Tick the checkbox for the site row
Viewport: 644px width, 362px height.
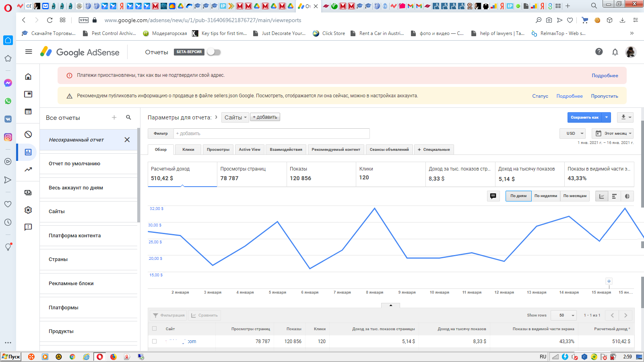click(x=154, y=341)
